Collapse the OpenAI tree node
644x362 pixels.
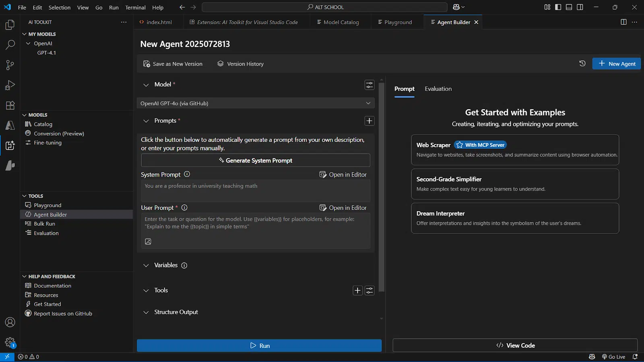tap(28, 43)
